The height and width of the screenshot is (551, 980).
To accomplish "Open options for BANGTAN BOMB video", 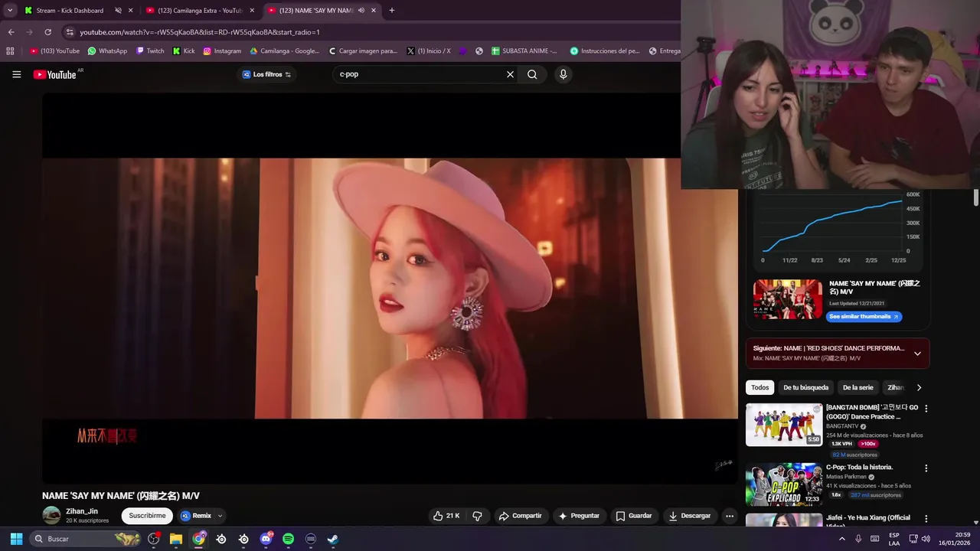I will 926,409.
